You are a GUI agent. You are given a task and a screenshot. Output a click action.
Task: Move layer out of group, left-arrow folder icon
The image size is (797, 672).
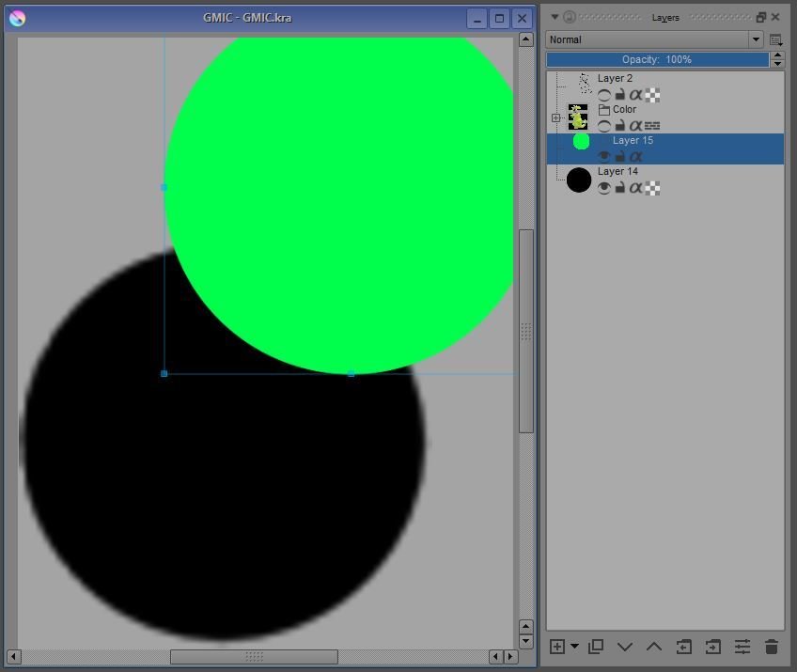pyautogui.click(x=683, y=647)
